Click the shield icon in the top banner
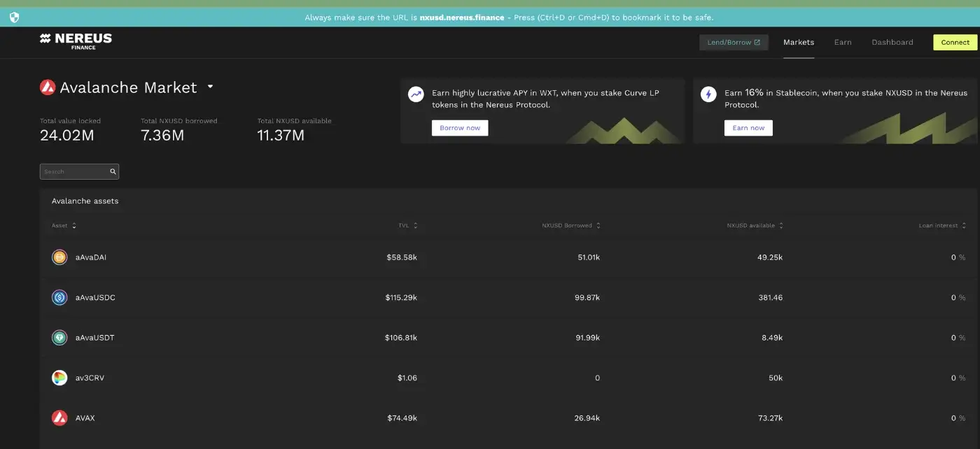The height and width of the screenshot is (449, 980). tap(14, 17)
